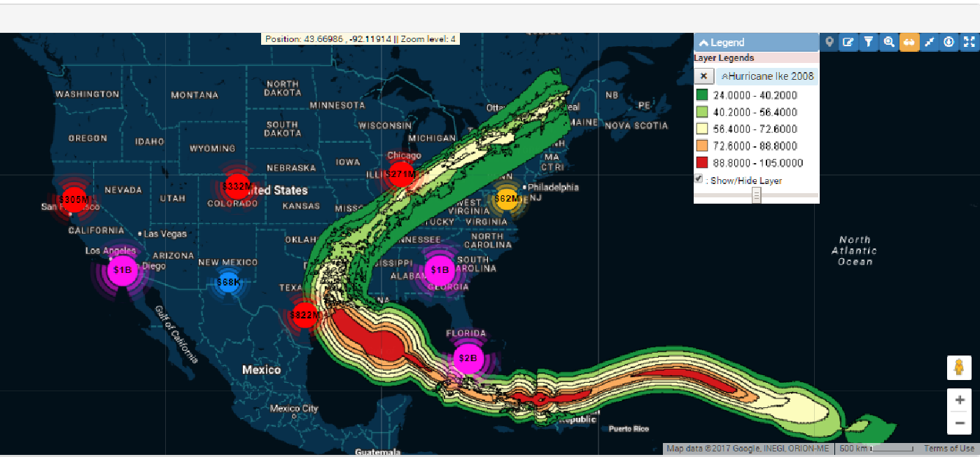Zoom in the map with plus button
The height and width of the screenshot is (457, 980).
pos(959,400)
